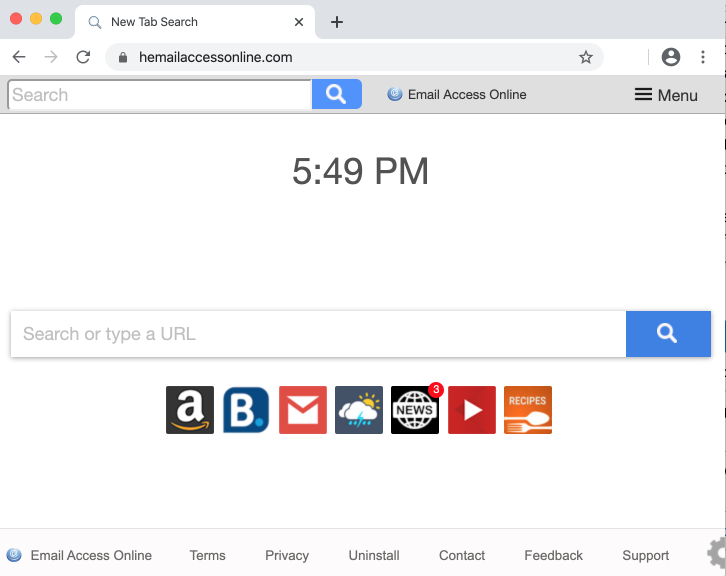Click the Gmail envelope shortcut icon
726x576 pixels.
point(303,410)
